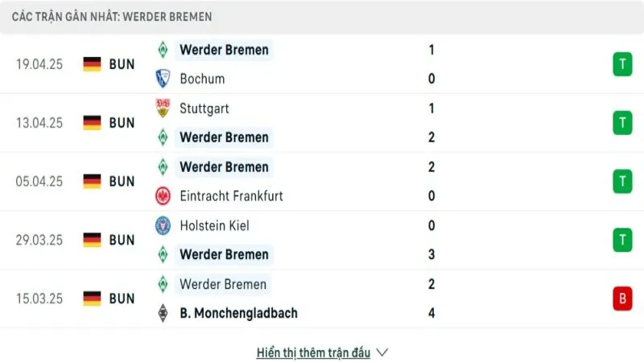
Task: Select BUN league label for 29.03.25 match
Action: (x=122, y=240)
